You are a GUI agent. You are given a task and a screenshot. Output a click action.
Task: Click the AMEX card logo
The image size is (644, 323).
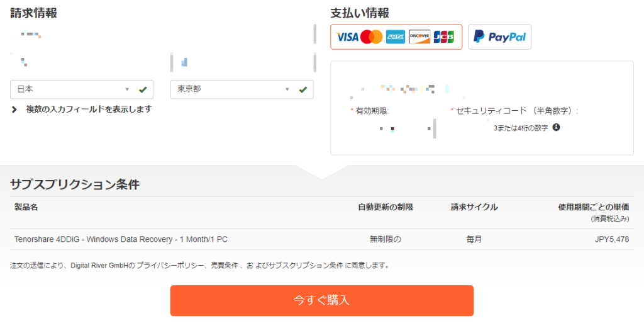pyautogui.click(x=396, y=37)
